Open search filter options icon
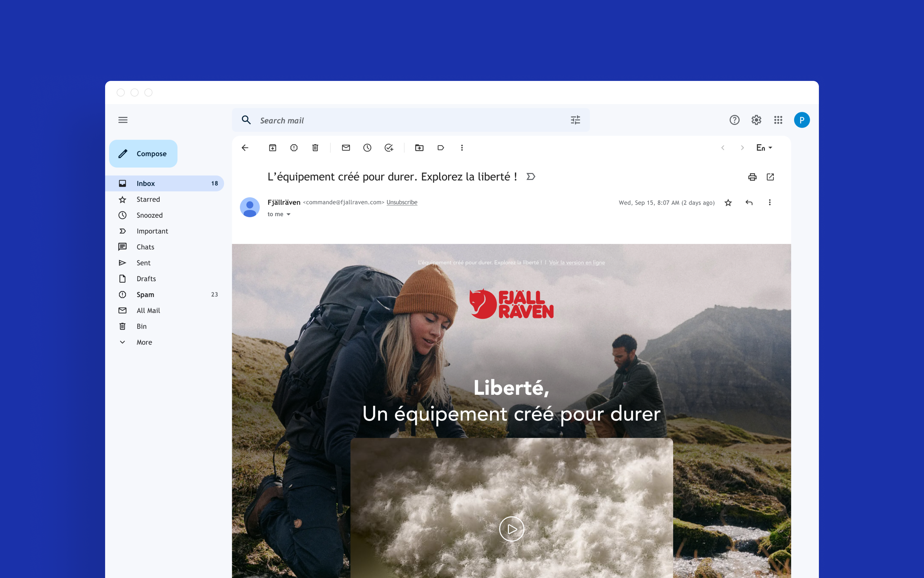Viewport: 924px width, 578px height. point(575,120)
